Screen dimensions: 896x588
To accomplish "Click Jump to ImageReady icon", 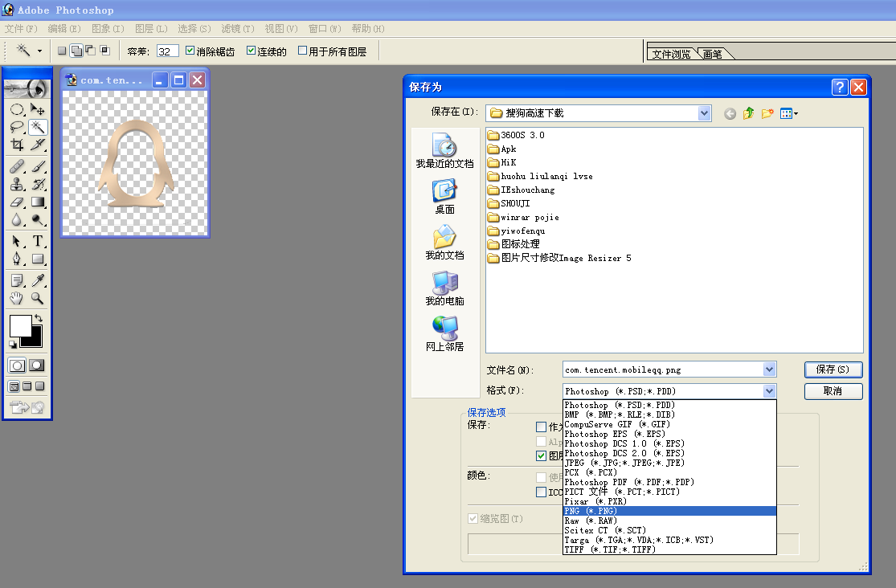I will tap(27, 406).
